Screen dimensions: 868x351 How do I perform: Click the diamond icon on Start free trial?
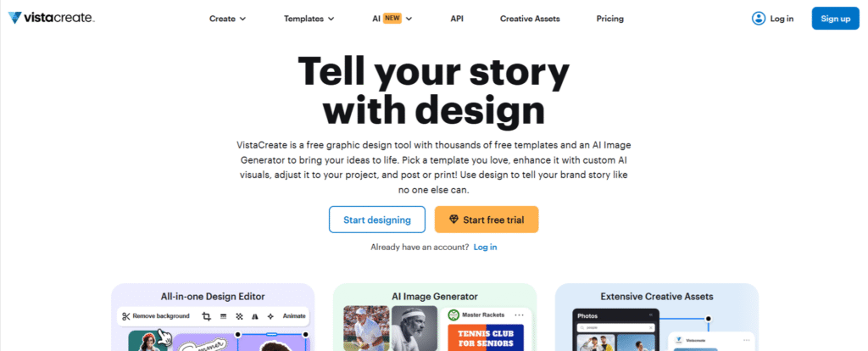(x=453, y=220)
